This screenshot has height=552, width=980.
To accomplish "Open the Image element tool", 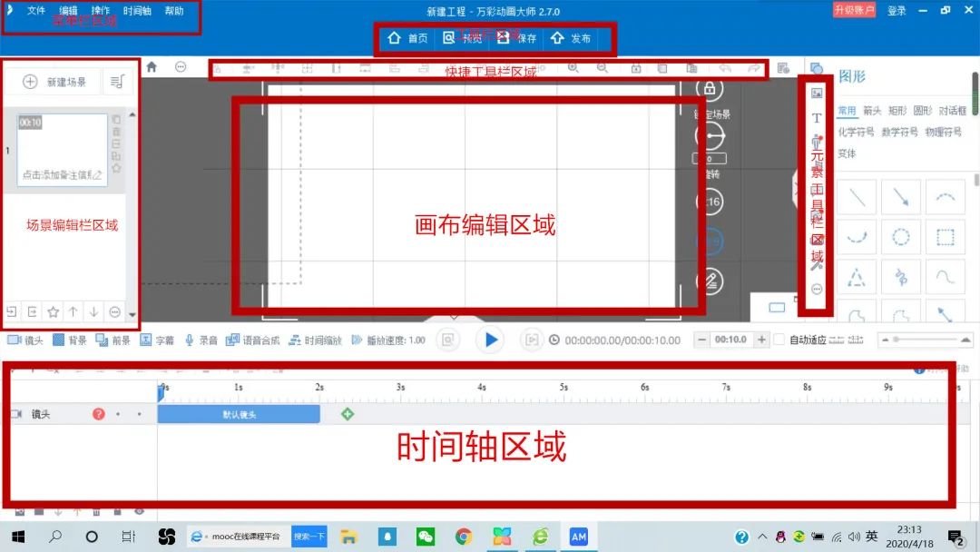I will (x=815, y=92).
